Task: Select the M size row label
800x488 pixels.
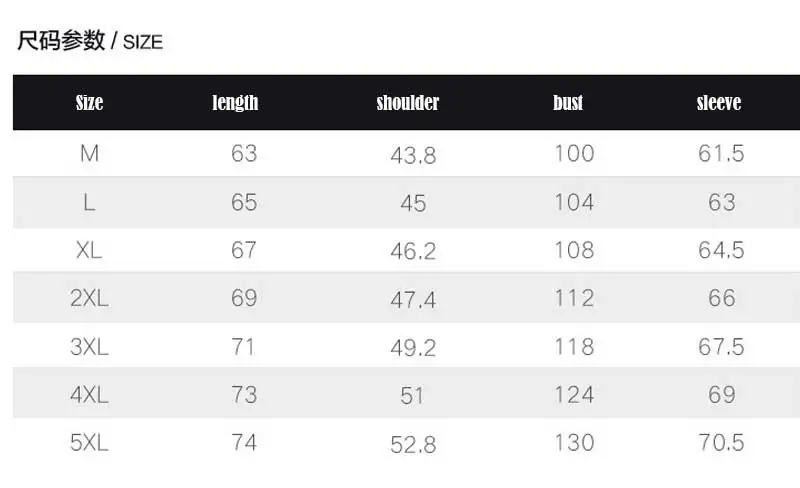Action: (89, 153)
